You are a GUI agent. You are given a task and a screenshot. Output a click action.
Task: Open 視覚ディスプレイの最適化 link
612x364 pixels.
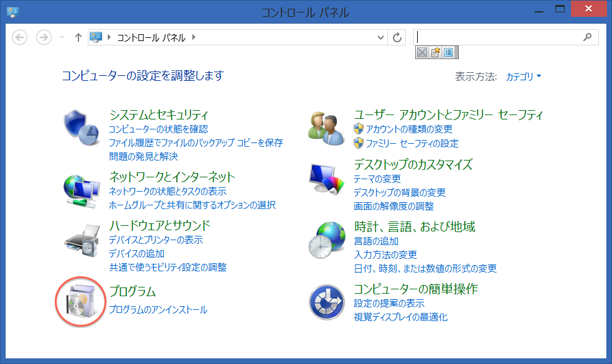click(400, 317)
